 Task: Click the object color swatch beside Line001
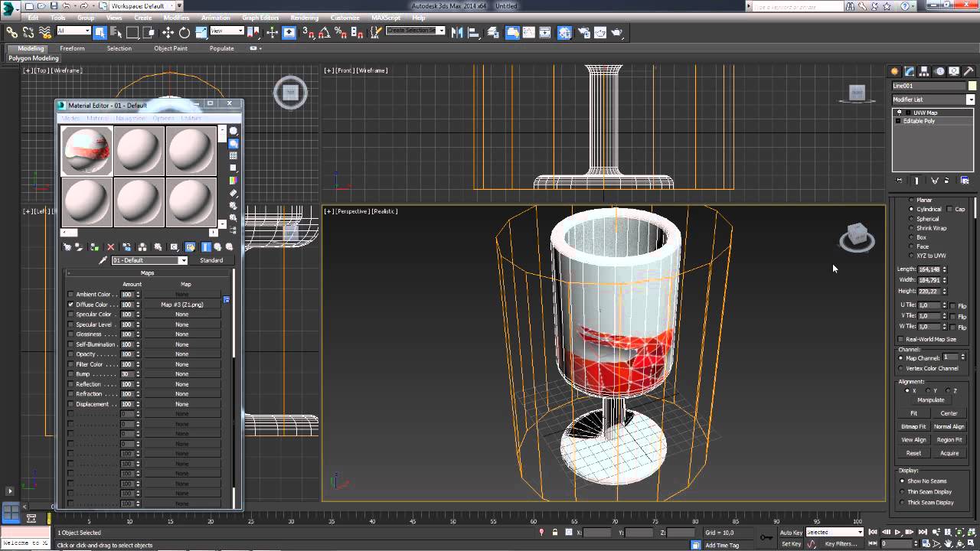[972, 86]
